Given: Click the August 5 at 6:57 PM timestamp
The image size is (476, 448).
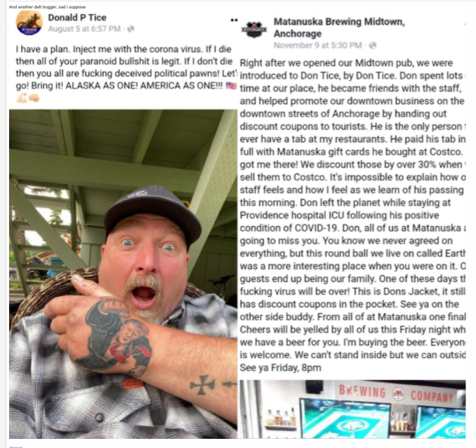Looking at the screenshot, I should (x=84, y=29).
